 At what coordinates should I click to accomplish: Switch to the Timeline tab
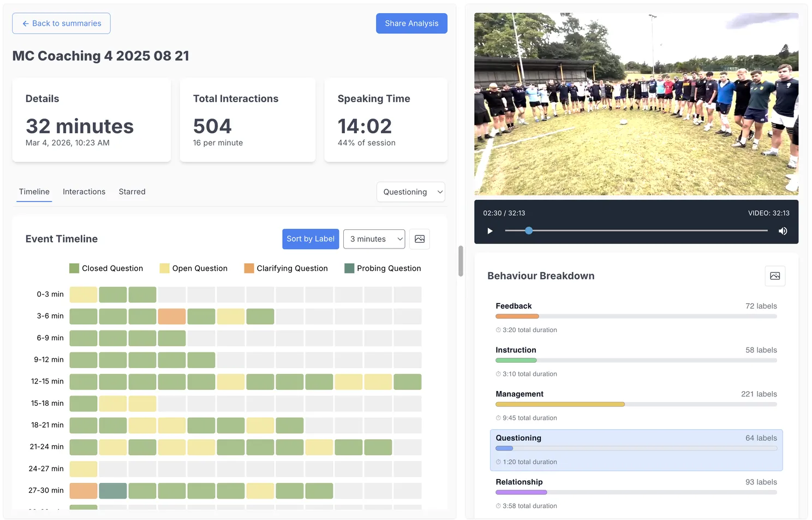(x=34, y=192)
